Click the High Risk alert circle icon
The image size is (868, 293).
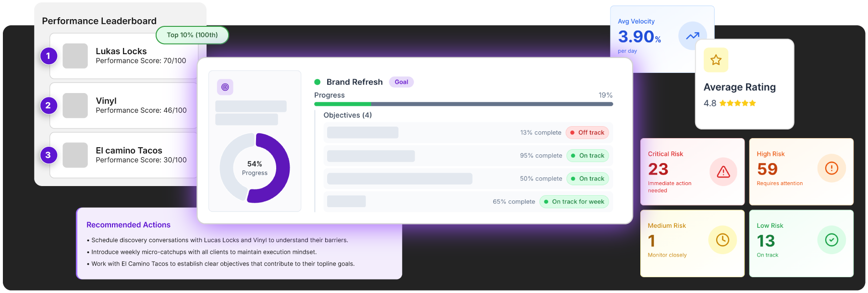[x=831, y=168]
